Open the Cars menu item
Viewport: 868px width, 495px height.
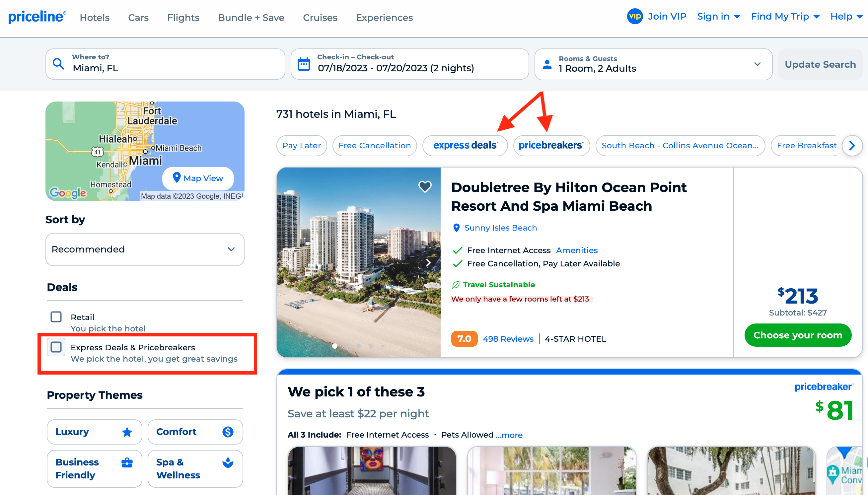coord(138,17)
